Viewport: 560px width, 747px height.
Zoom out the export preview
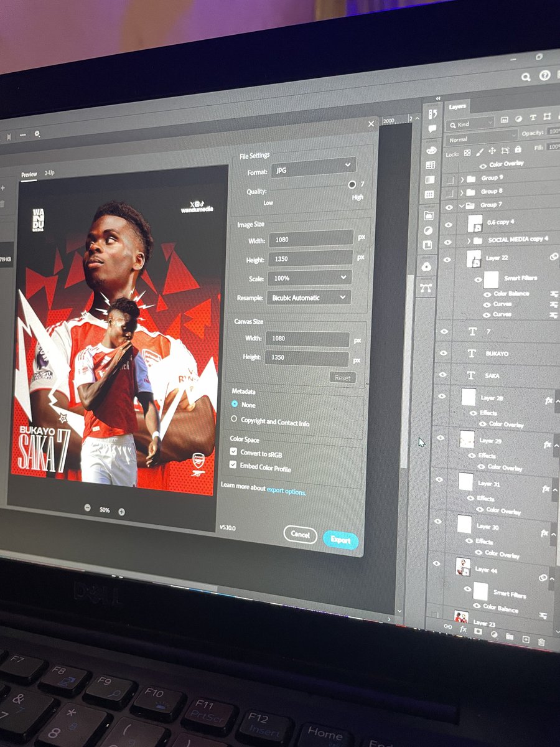88,508
